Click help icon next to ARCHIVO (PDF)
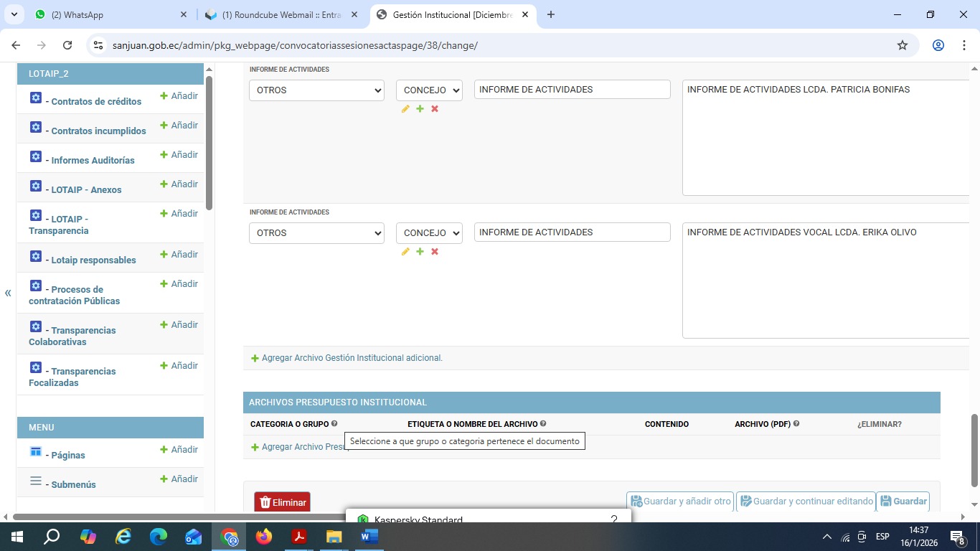This screenshot has width=980, height=551. (796, 424)
